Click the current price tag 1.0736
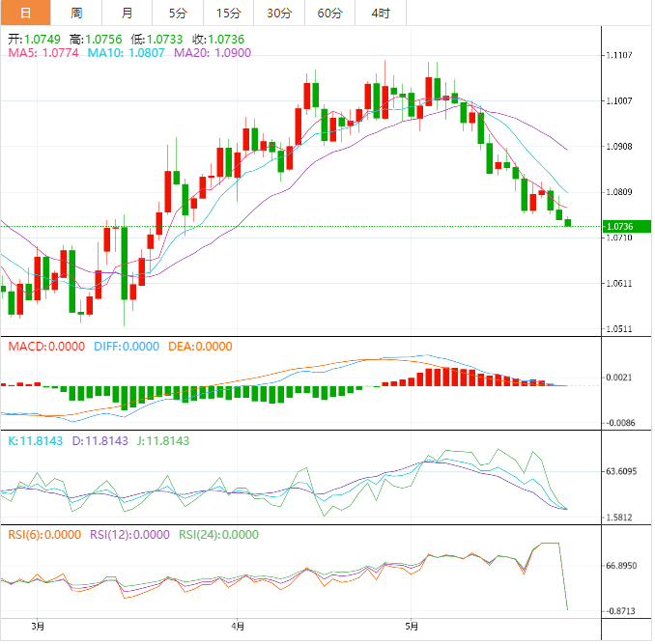655x644 pixels. (x=627, y=227)
